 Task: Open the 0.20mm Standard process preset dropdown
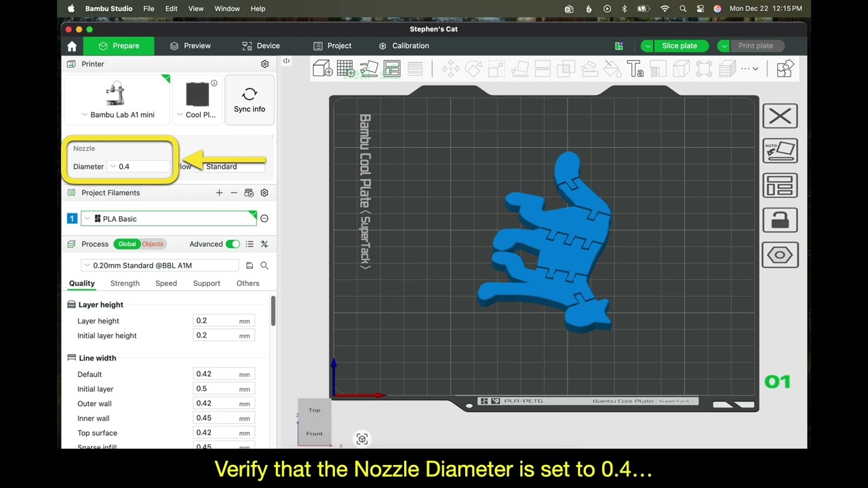[160, 266]
